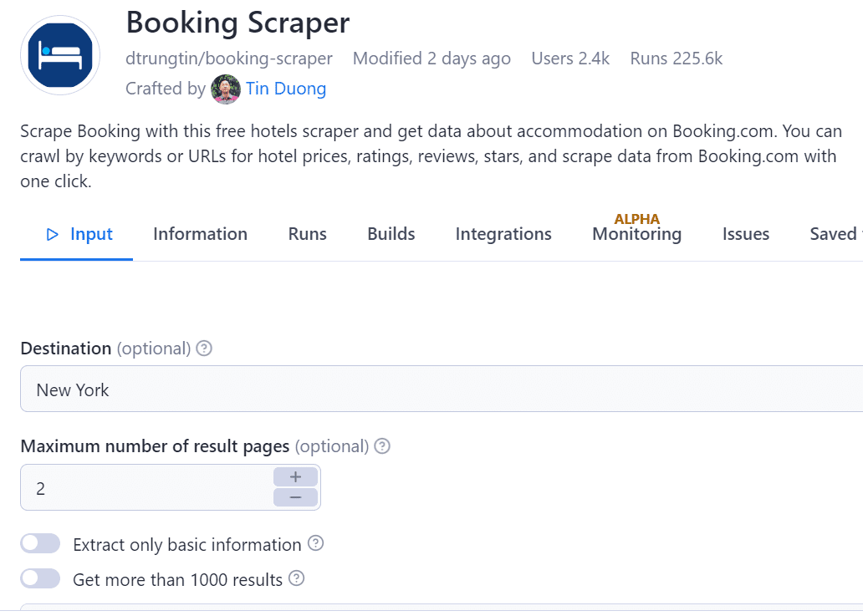The image size is (863, 616).
Task: Open Tin Duong's author profile link
Action: coord(286,89)
